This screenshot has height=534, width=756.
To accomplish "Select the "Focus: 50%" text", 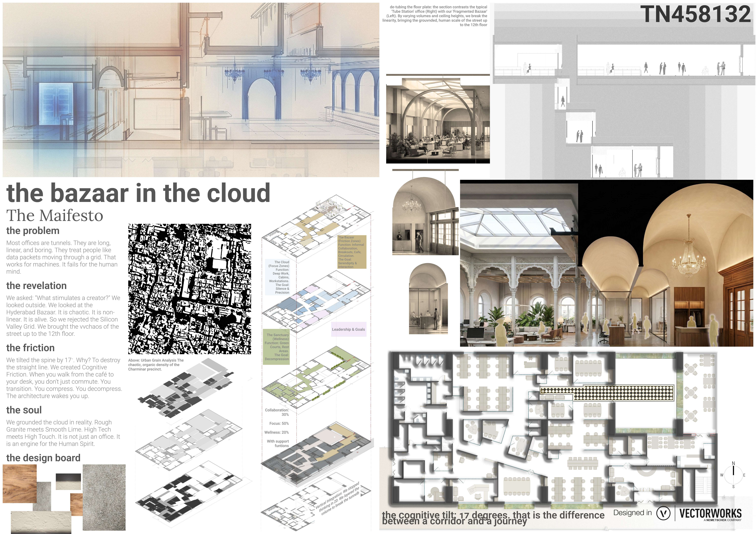I will (279, 424).
